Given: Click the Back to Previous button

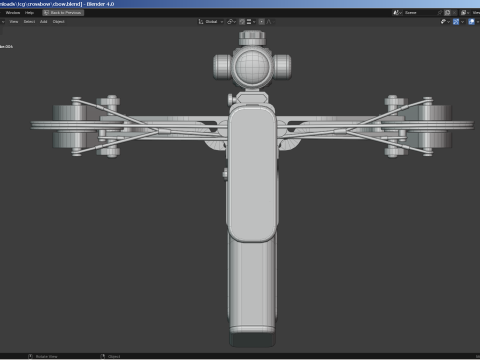Looking at the screenshot, I should 63,13.
